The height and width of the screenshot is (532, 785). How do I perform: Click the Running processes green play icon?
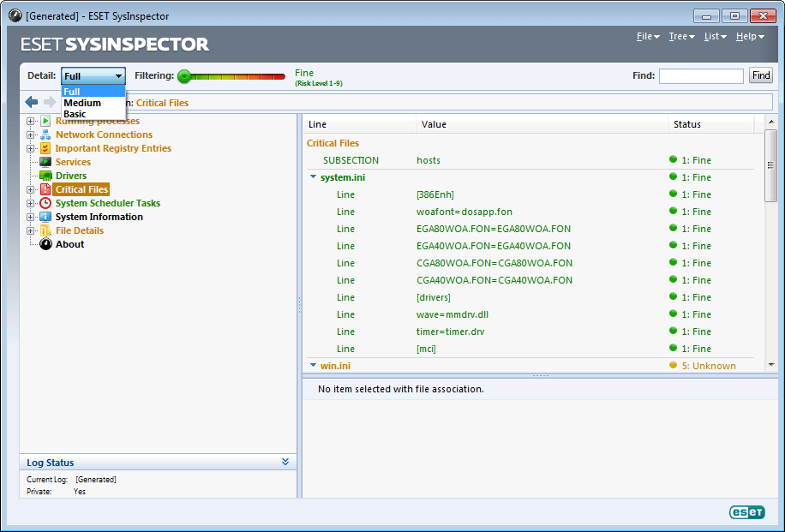click(x=45, y=121)
